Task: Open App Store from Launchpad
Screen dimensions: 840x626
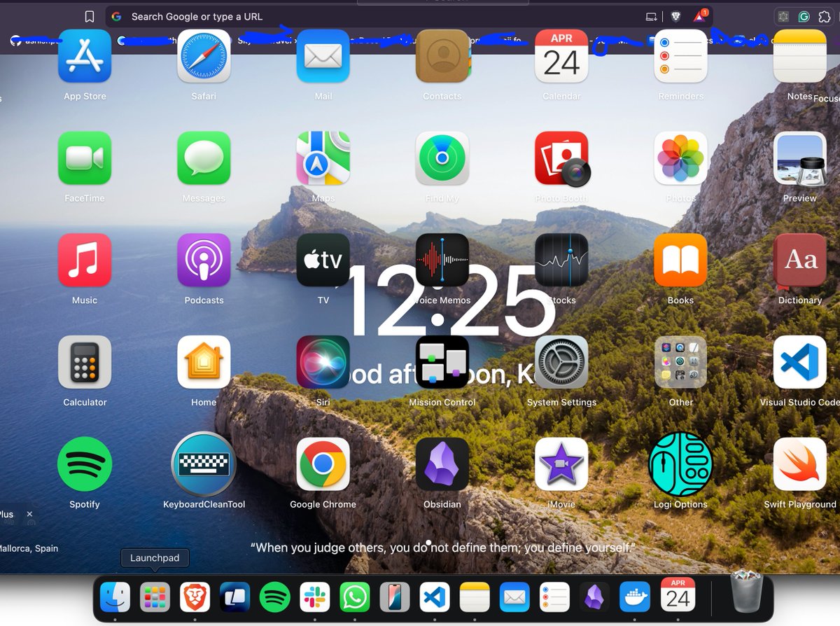Action: click(85, 56)
